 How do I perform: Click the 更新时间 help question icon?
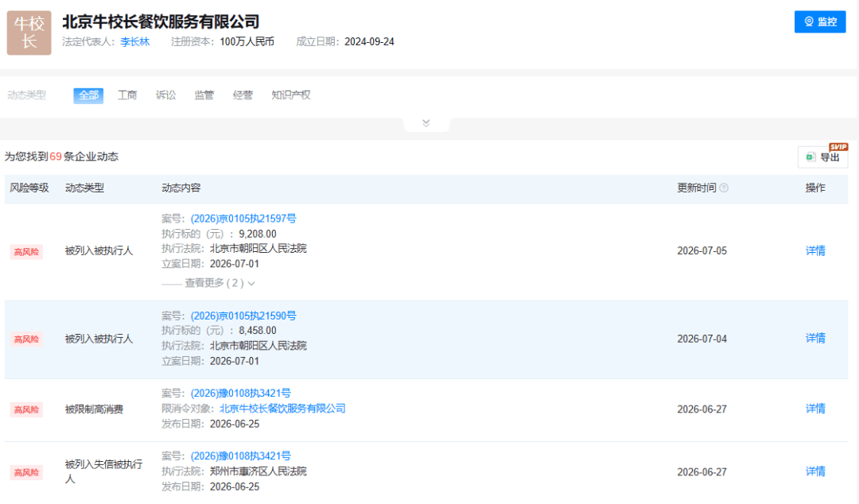pos(724,188)
